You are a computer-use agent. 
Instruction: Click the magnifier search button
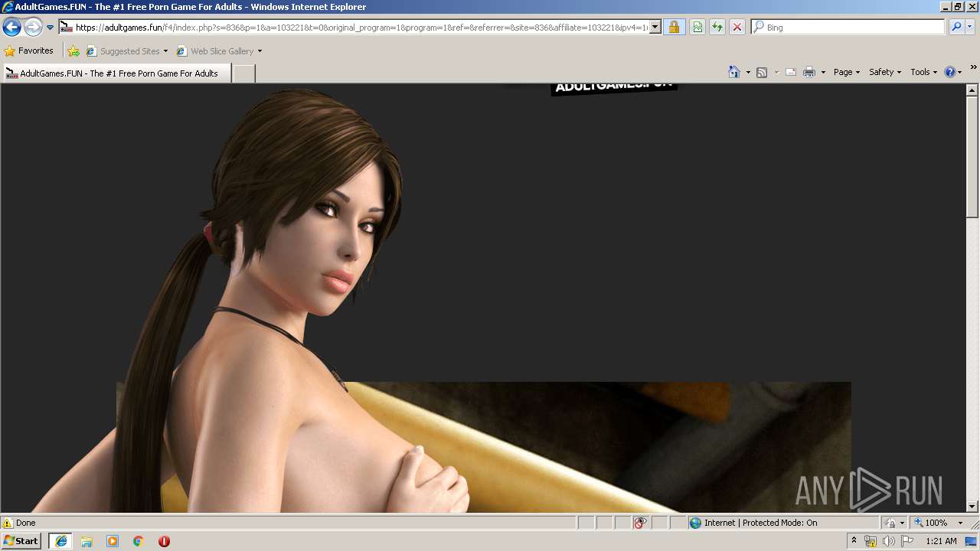956,28
